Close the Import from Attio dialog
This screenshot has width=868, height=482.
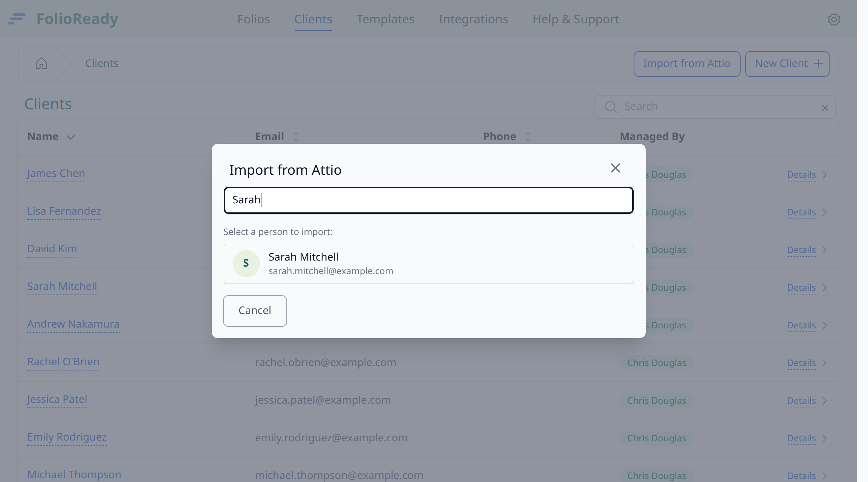615,168
